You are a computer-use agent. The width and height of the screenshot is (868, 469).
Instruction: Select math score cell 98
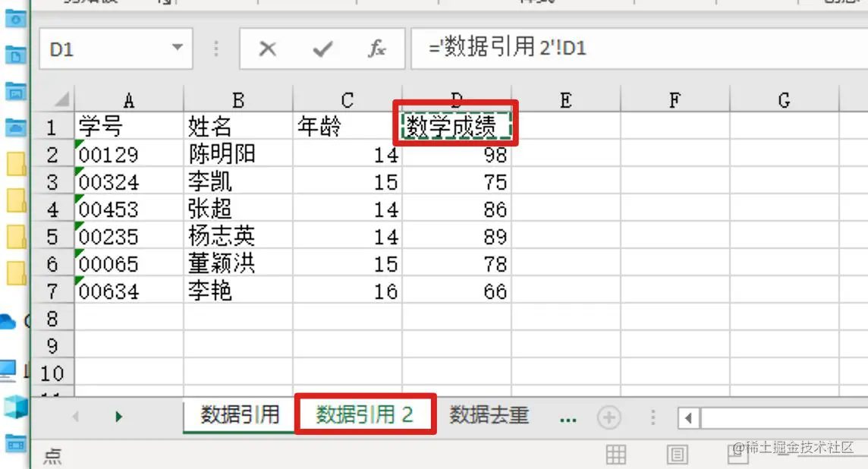pyautogui.click(x=457, y=155)
